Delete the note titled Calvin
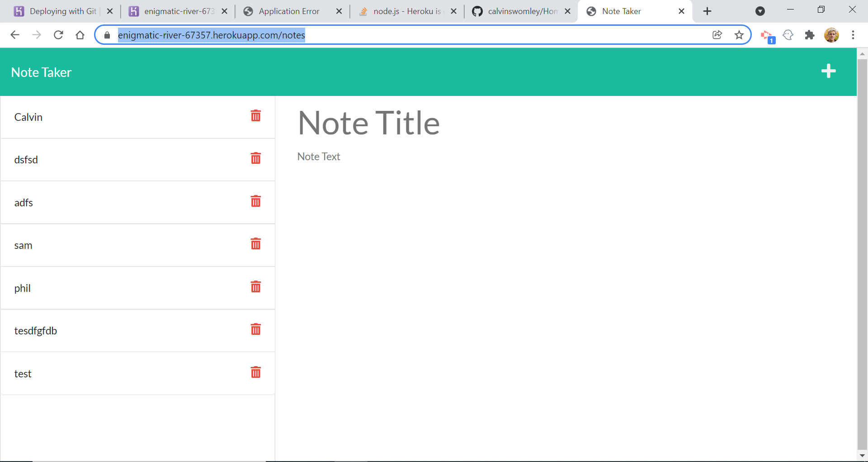Image resolution: width=868 pixels, height=462 pixels. 256,116
